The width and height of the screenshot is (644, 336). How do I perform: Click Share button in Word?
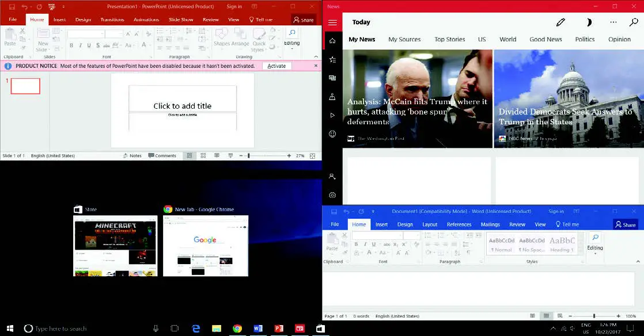click(626, 224)
